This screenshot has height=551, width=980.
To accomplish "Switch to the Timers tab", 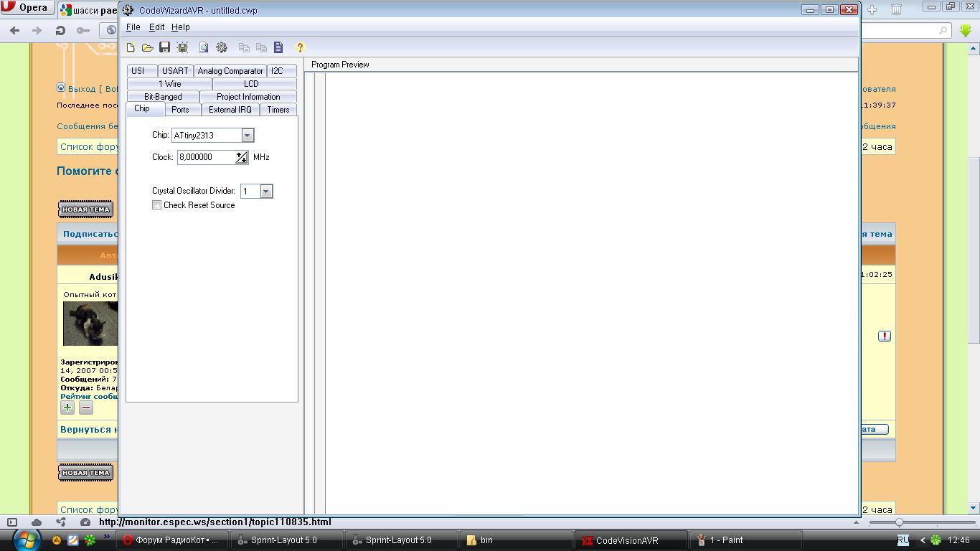I will tap(278, 110).
